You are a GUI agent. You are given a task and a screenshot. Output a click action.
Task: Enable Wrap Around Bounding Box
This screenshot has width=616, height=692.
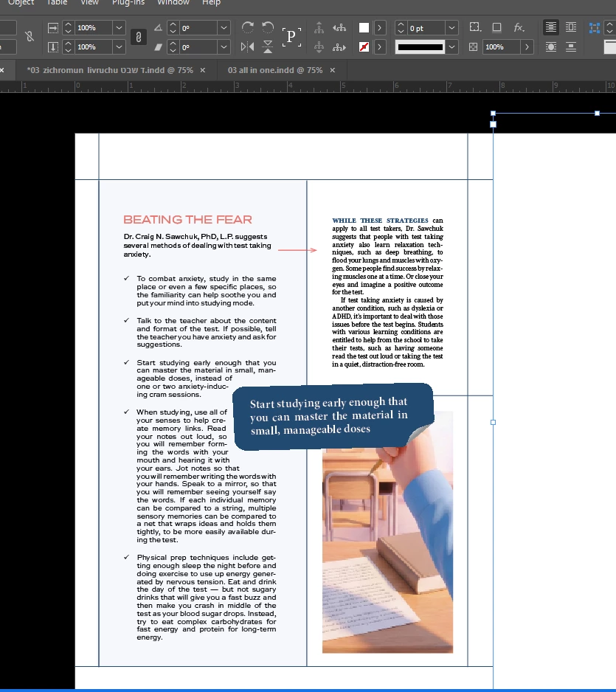point(571,27)
